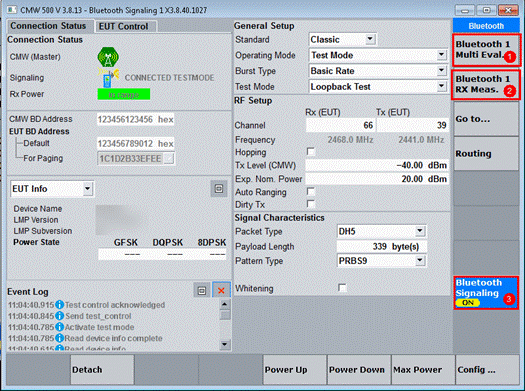Open the EUT Info dropdown
This screenshot has height=391, width=525.
(x=87, y=189)
